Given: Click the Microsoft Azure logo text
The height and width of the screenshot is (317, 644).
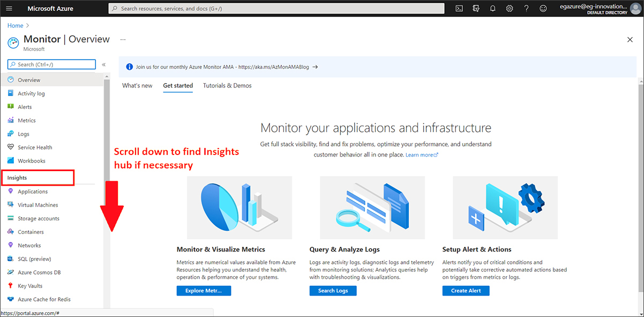Looking at the screenshot, I should (x=50, y=9).
